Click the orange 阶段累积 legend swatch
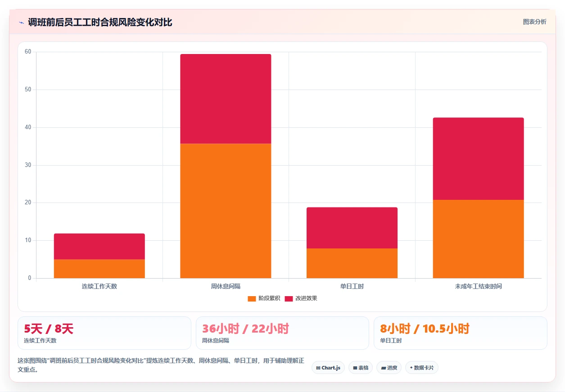 point(252,299)
